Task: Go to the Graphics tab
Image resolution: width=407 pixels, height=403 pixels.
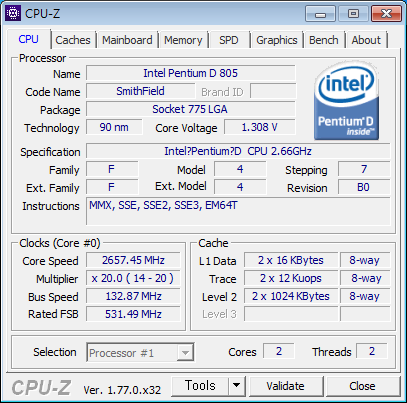Action: (x=277, y=40)
